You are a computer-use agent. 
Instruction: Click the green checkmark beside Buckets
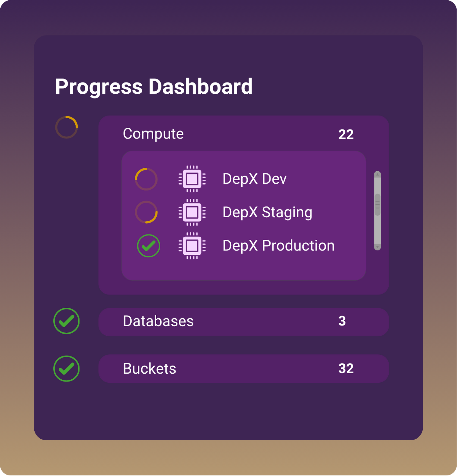67,369
